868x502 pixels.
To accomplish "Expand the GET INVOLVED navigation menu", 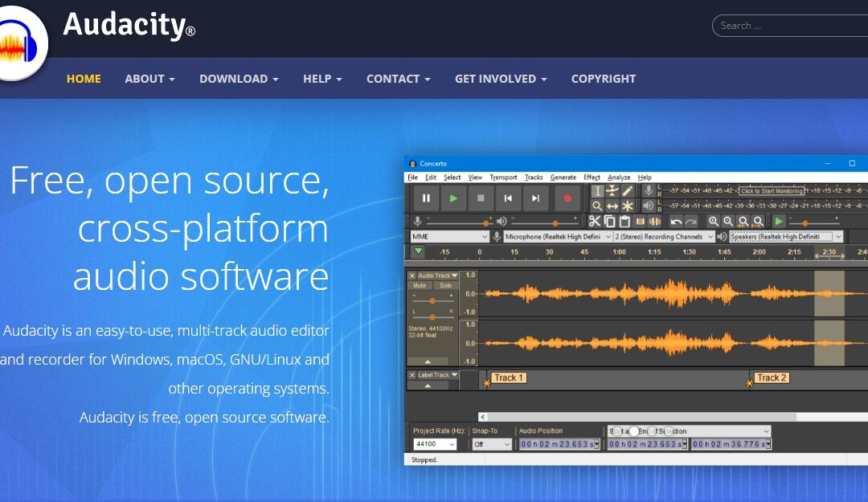I will 501,79.
